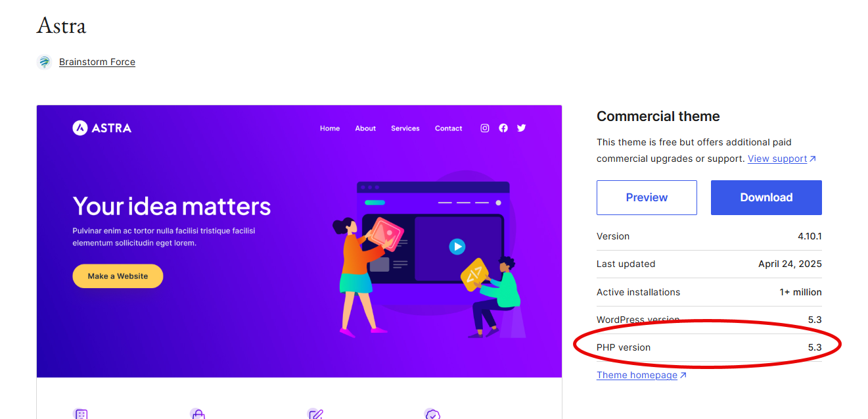Click Contact in the Astra preview menu
This screenshot has height=419, width=868.
click(449, 128)
